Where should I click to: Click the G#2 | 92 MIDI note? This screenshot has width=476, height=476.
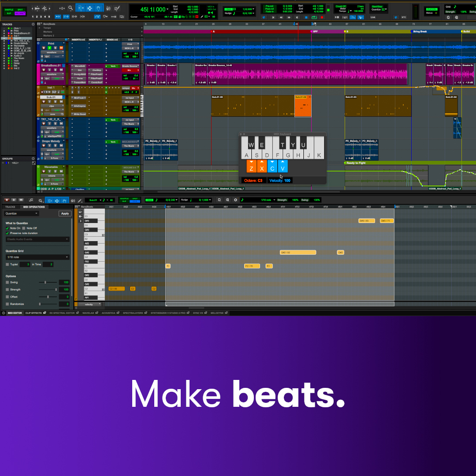coord(298,252)
